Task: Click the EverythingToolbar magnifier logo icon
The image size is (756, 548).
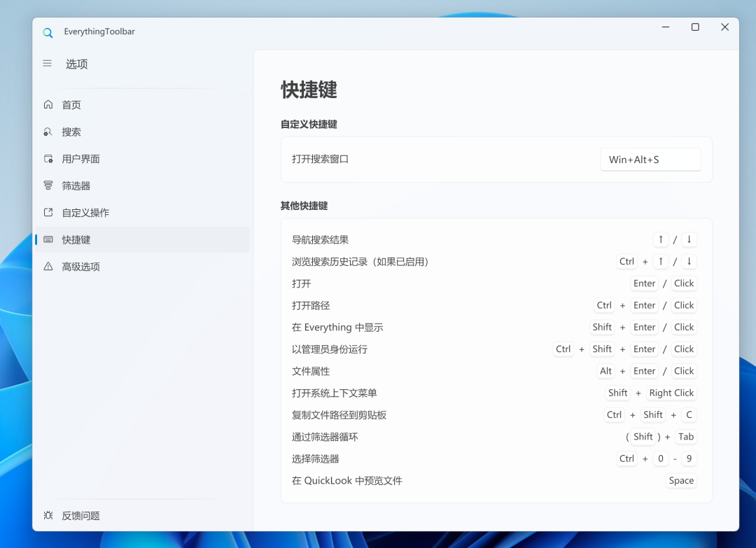Action: tap(48, 33)
